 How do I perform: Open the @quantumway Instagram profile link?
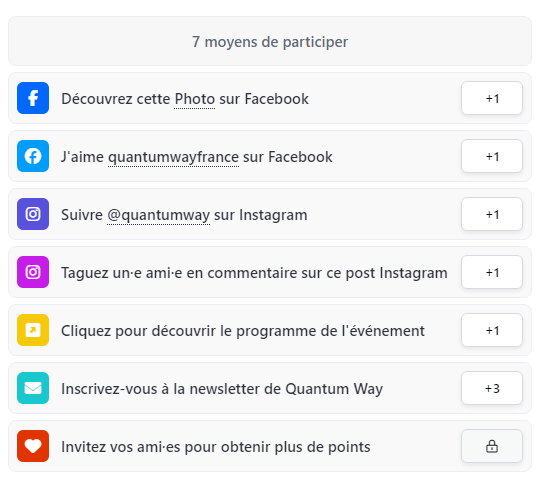(158, 215)
